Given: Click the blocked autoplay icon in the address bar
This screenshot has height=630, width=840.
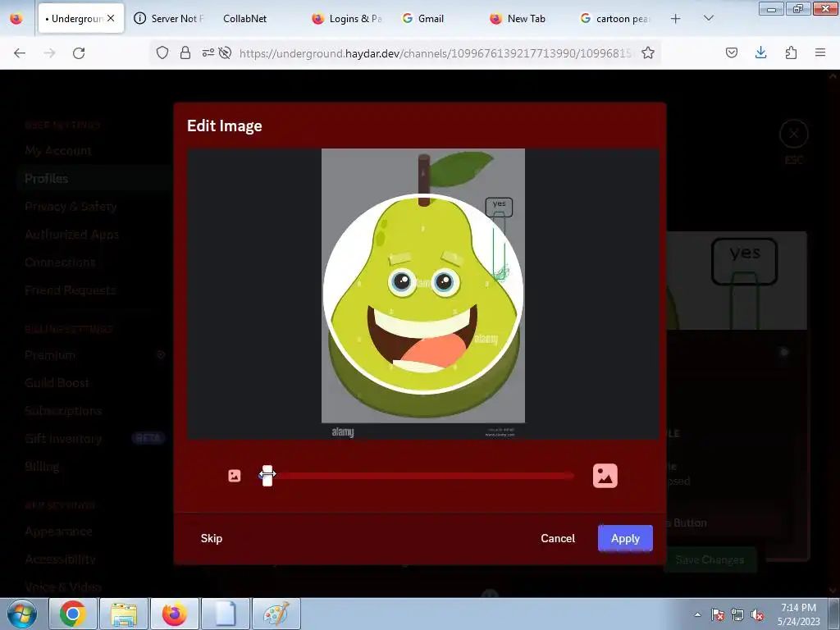Looking at the screenshot, I should click(225, 52).
